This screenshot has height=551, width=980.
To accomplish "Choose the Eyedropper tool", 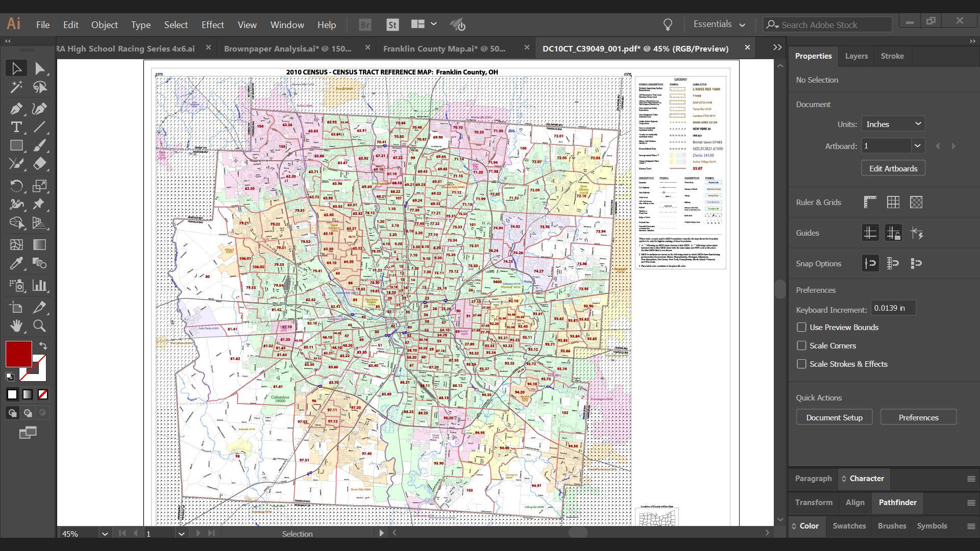I will pos(16,263).
